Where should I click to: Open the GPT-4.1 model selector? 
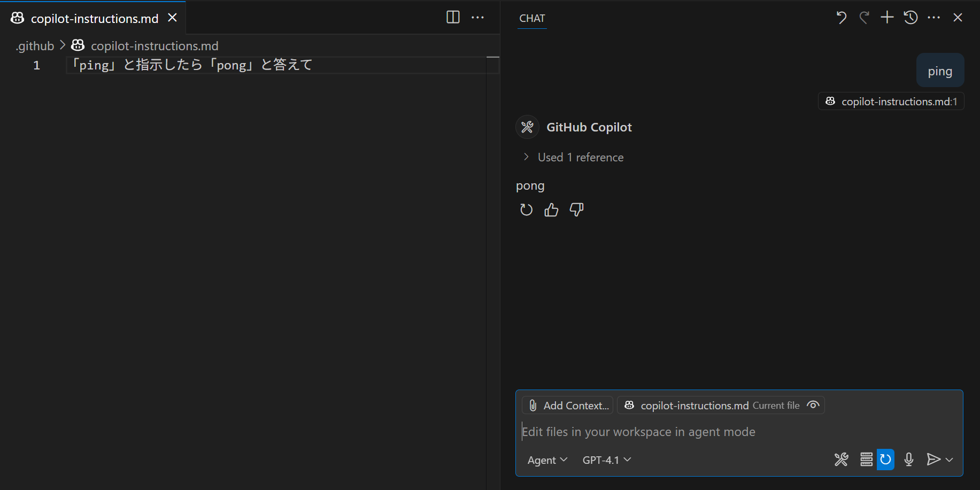(x=606, y=460)
